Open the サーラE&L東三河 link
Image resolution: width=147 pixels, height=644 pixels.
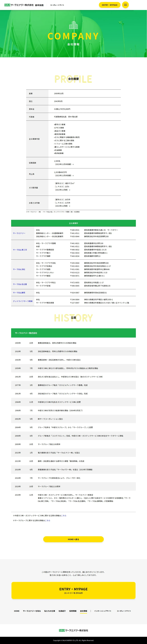20,250
